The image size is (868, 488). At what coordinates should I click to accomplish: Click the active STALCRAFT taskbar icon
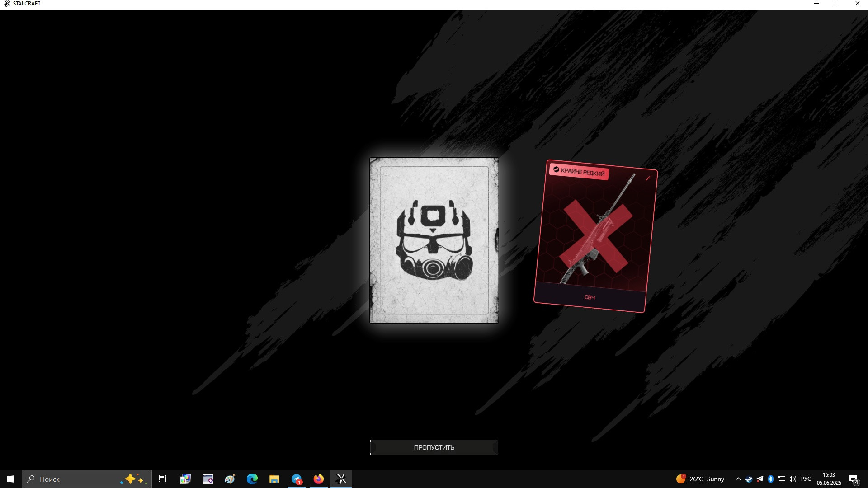(x=341, y=479)
